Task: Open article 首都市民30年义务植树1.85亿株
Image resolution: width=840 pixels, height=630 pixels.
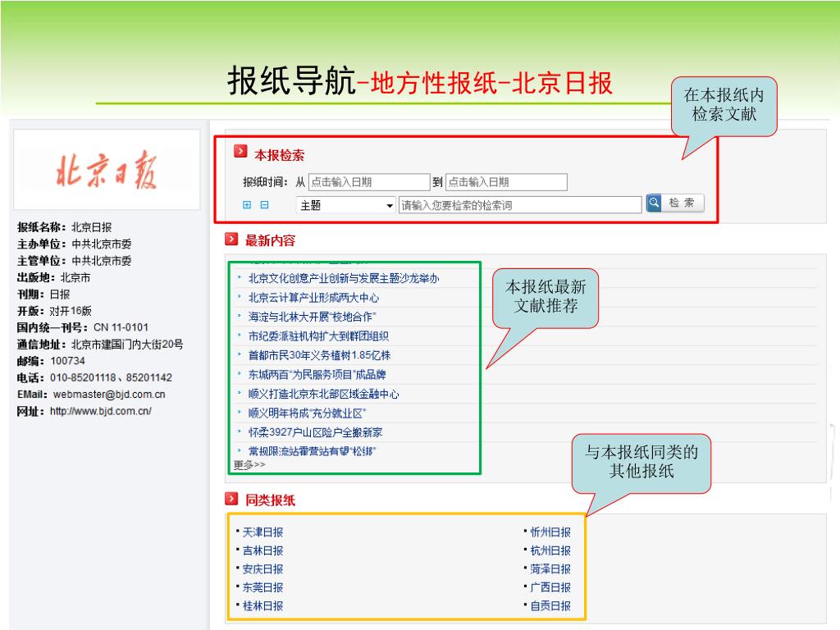Action: pyautogui.click(x=320, y=356)
